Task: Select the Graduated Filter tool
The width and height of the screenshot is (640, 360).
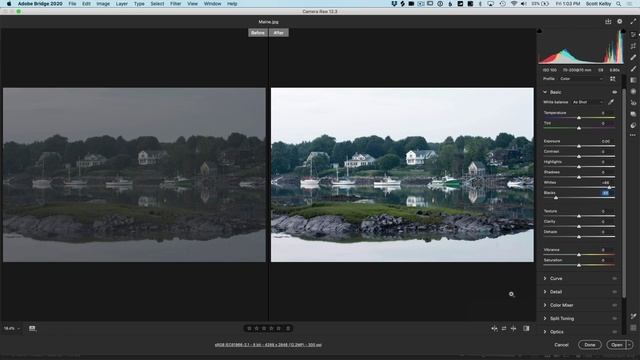Action: click(x=633, y=80)
